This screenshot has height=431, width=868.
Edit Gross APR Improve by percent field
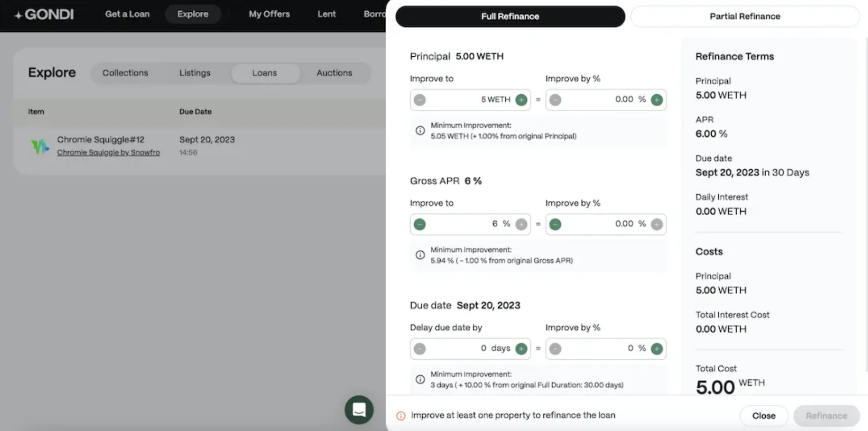pos(606,224)
